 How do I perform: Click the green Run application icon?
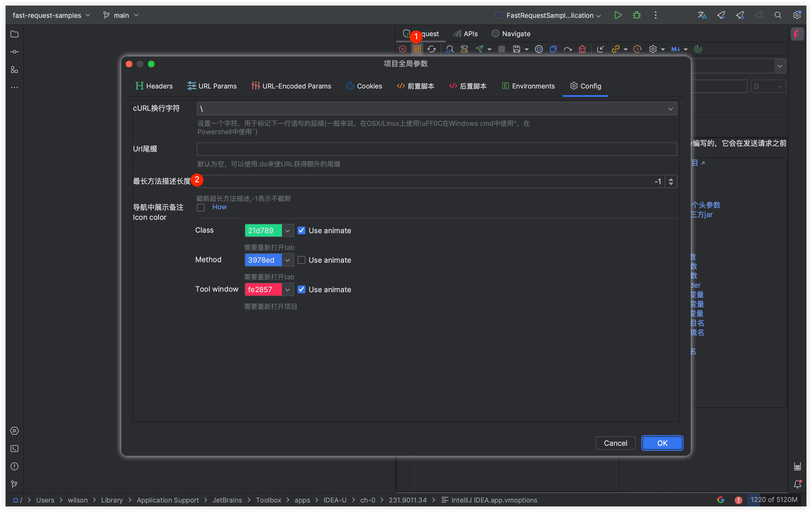pos(617,15)
